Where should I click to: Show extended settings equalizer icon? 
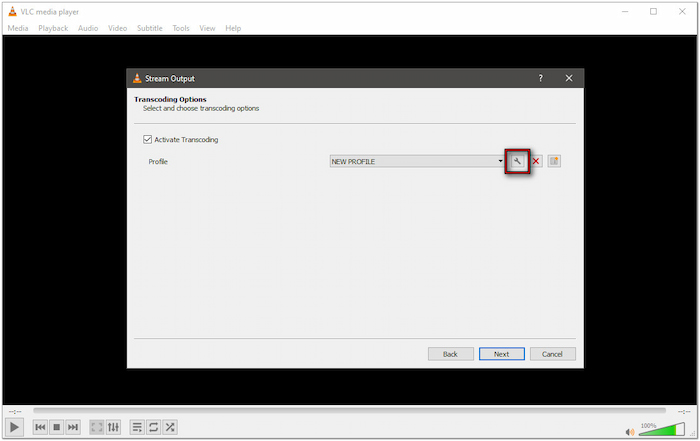pos(113,427)
